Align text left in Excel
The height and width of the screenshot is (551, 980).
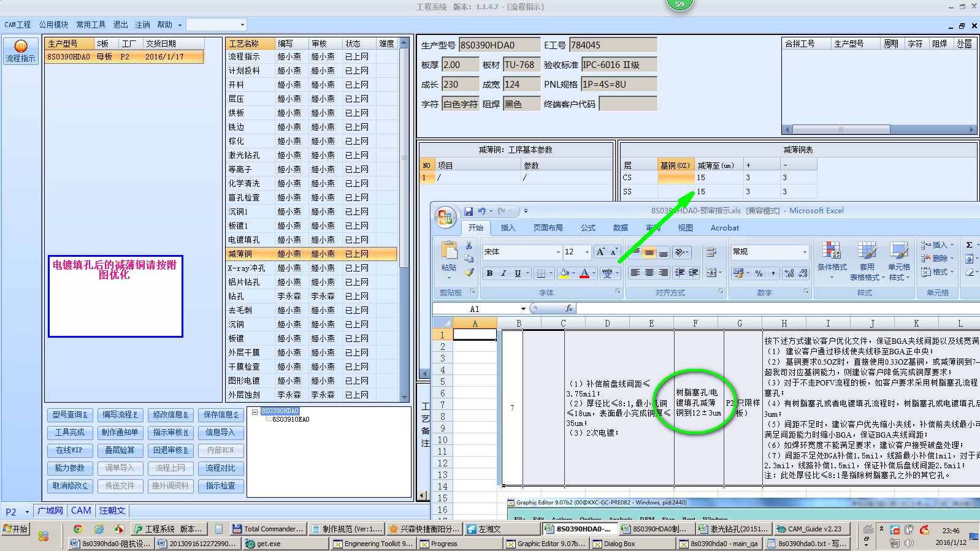635,273
